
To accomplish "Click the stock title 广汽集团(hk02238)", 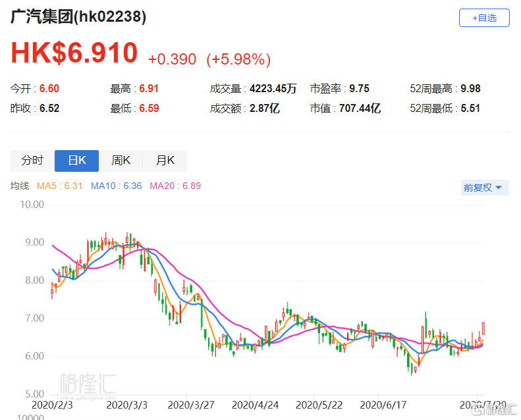I will tap(78, 16).
